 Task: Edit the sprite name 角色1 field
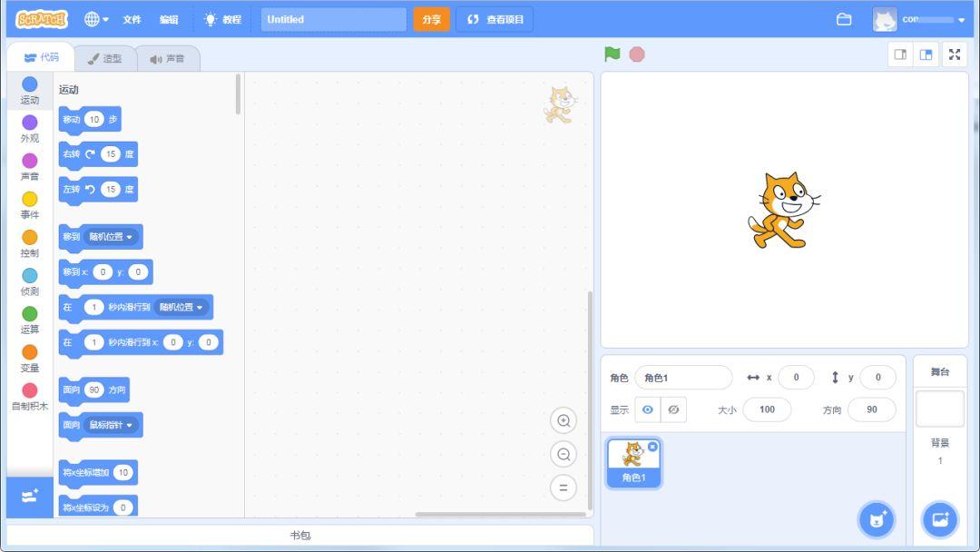(x=683, y=378)
